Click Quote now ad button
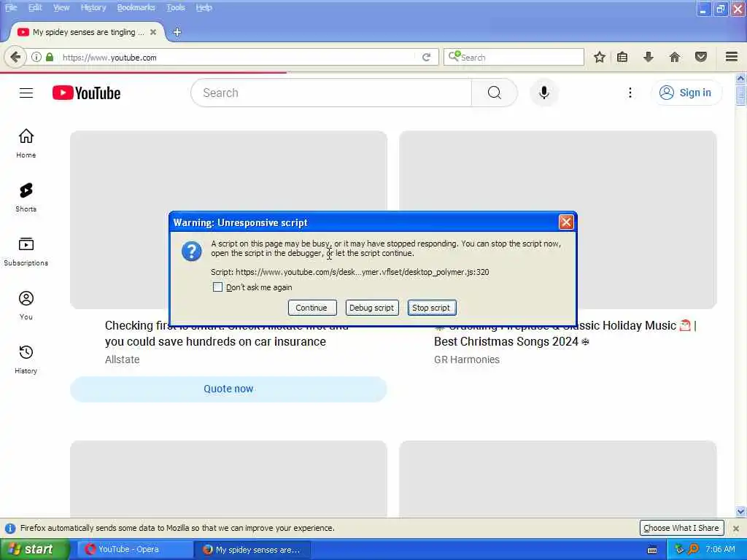The width and height of the screenshot is (747, 560). coord(228,389)
